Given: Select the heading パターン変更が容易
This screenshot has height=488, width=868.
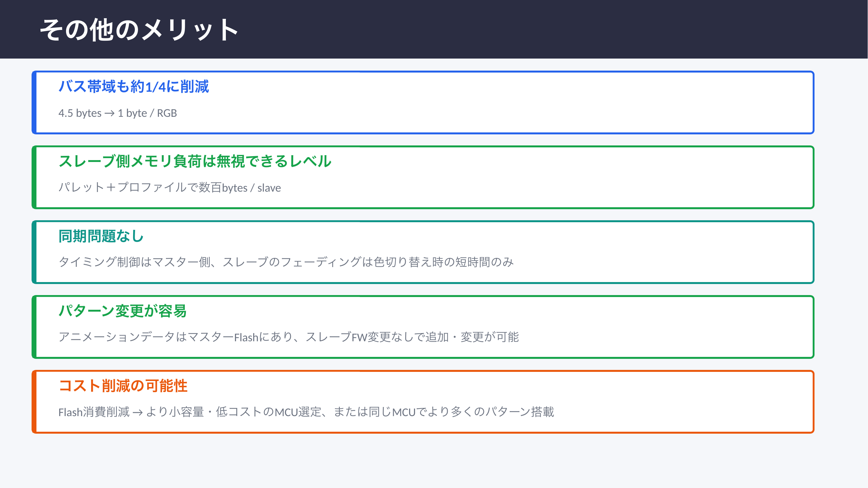Looking at the screenshot, I should point(122,311).
